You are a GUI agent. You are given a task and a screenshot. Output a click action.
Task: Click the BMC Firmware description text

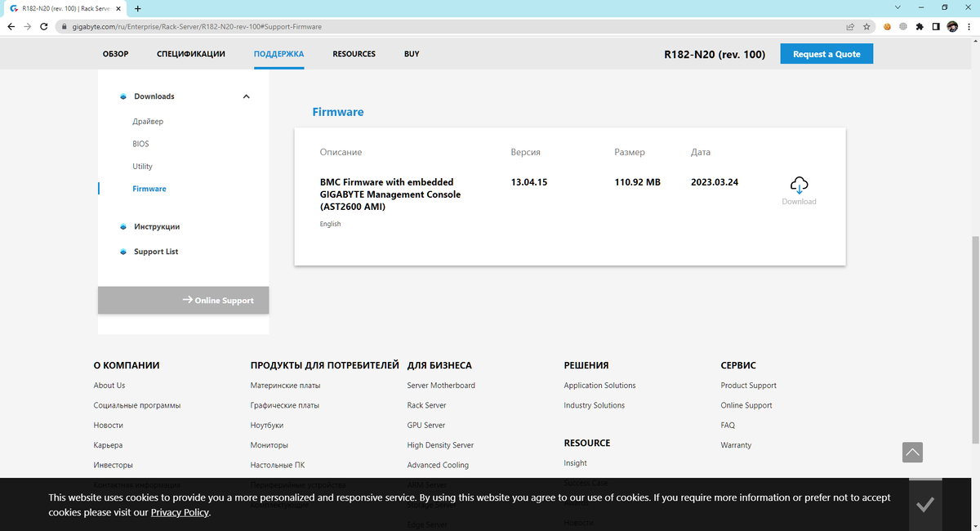point(390,194)
